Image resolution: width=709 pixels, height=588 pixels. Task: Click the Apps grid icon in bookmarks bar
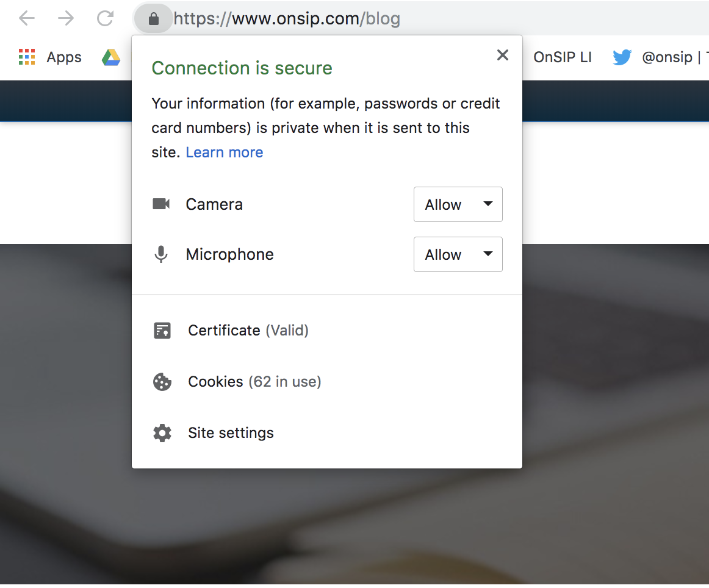(x=27, y=56)
